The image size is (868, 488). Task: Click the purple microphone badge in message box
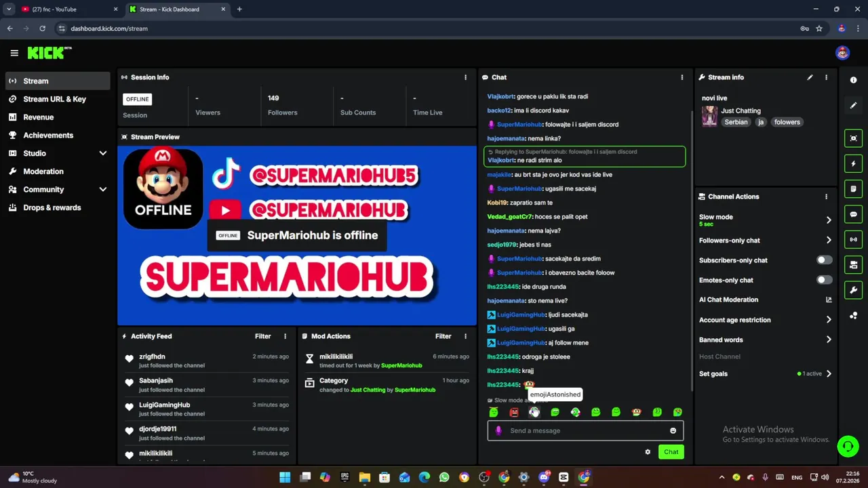[x=498, y=430]
